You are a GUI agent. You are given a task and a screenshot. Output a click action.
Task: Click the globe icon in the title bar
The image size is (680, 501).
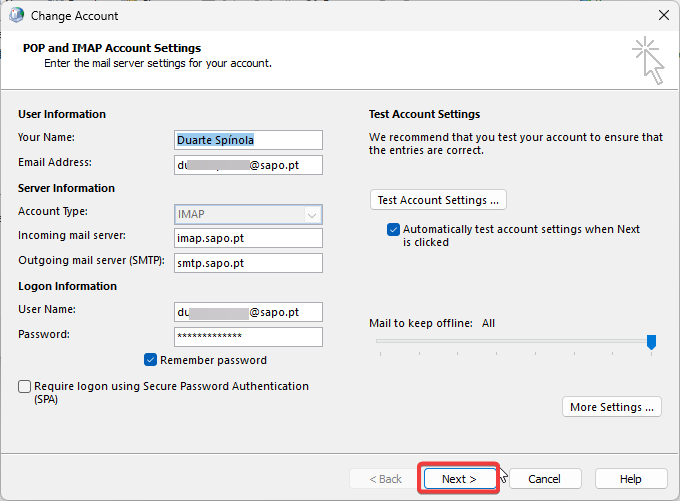point(17,16)
